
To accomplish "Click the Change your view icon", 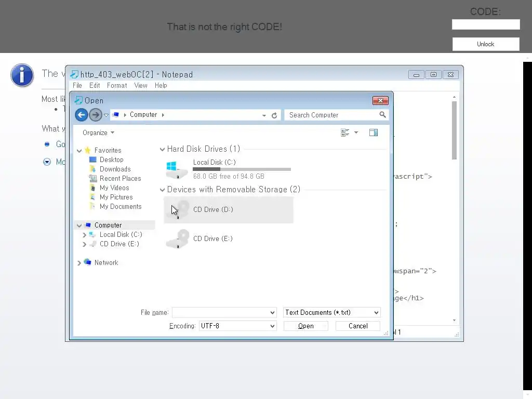I will coord(345,132).
